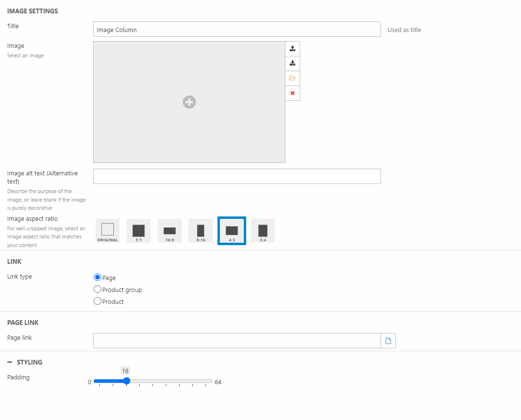Select the Original aspect ratio icon
This screenshot has width=521, height=420.
tap(108, 231)
